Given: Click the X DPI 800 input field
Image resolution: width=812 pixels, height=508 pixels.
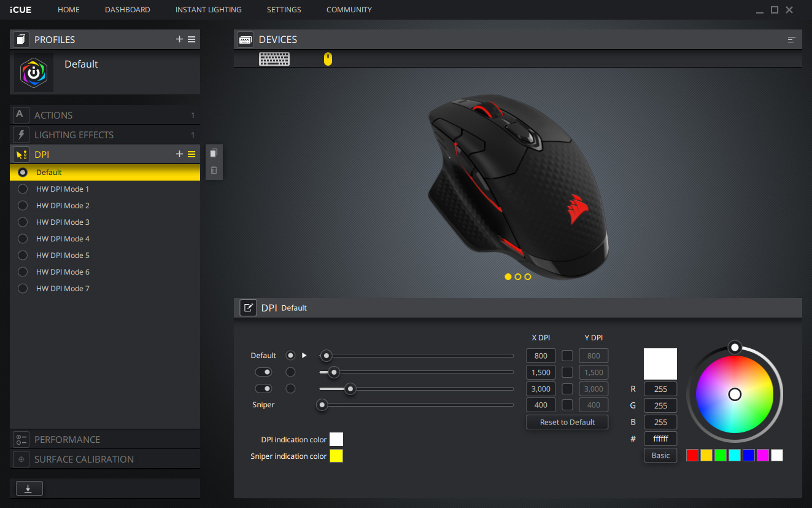Looking at the screenshot, I should pyautogui.click(x=541, y=355).
